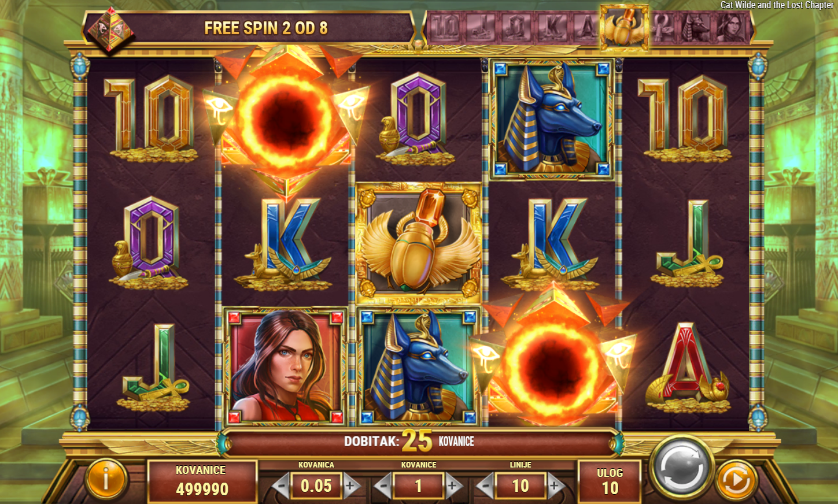The width and height of the screenshot is (838, 504).
Task: Decrease the Kovanice coins count
Action: pyautogui.click(x=383, y=486)
